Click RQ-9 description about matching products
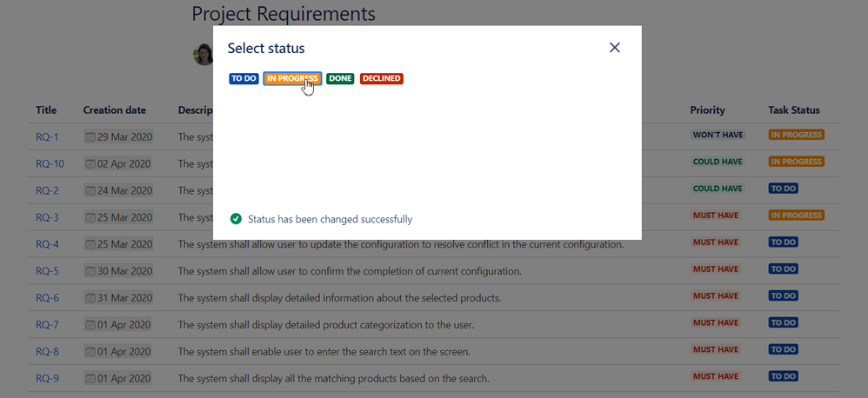Viewport: 868px width, 398px height. pyautogui.click(x=334, y=379)
